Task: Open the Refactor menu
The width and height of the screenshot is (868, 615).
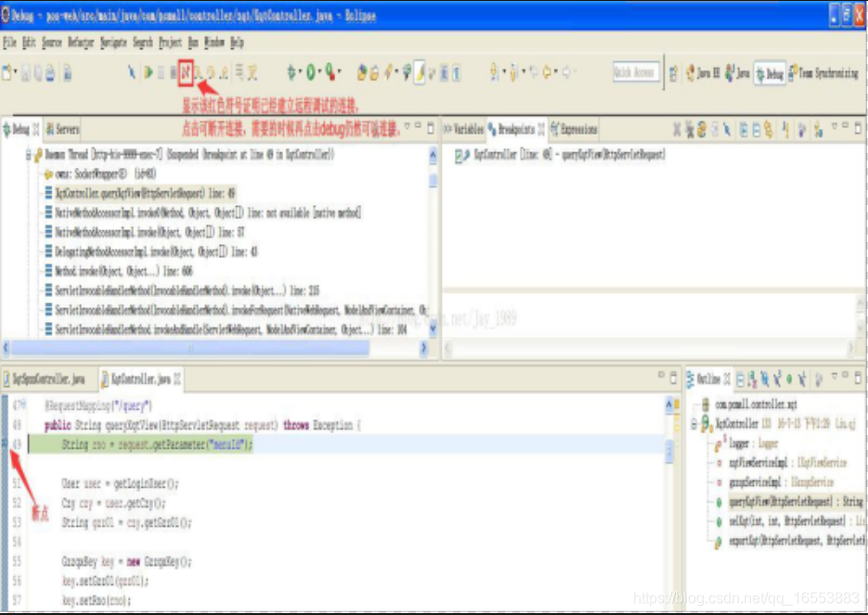Action: (81, 43)
